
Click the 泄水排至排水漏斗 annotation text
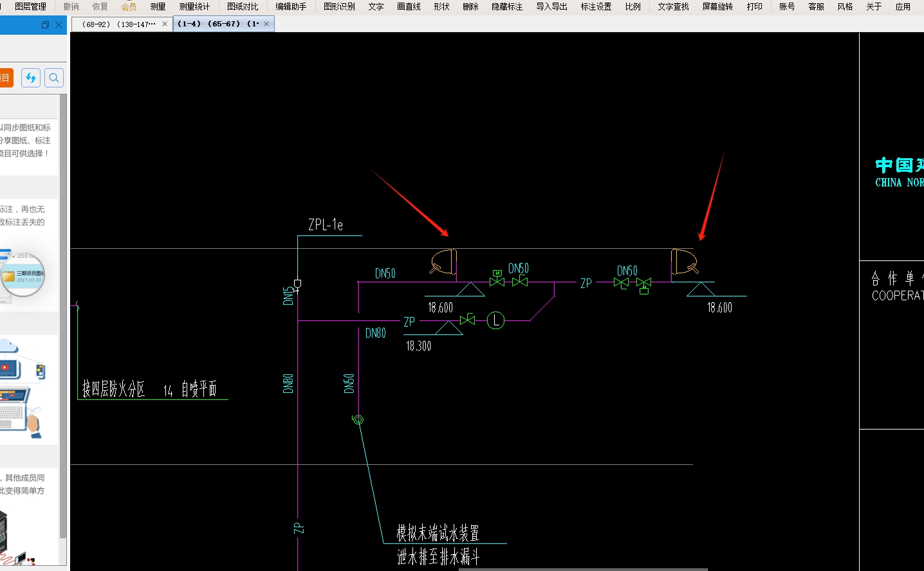point(438,556)
